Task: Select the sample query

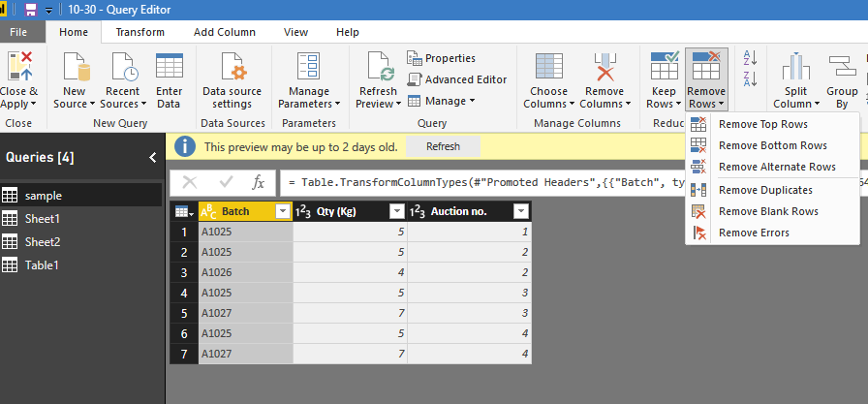Action: (x=80, y=196)
